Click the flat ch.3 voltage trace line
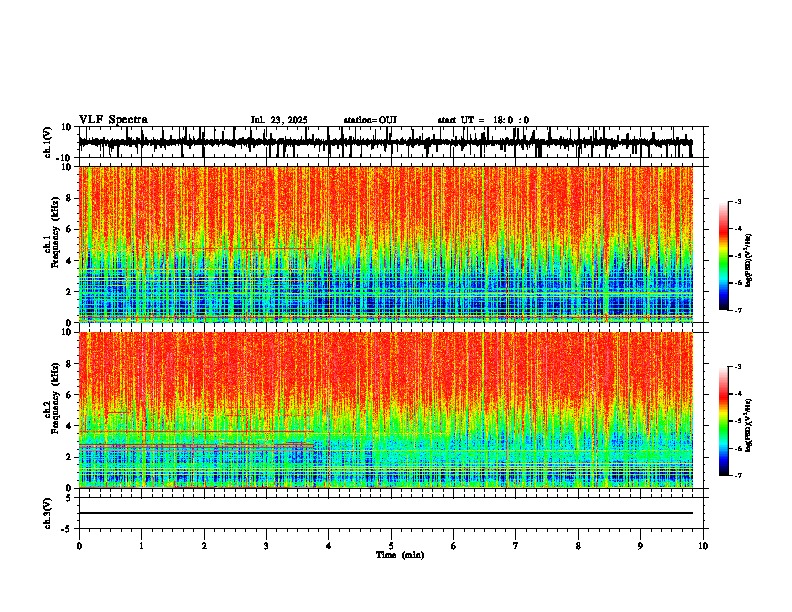Image resolution: width=792 pixels, height=612 pixels. (x=386, y=513)
